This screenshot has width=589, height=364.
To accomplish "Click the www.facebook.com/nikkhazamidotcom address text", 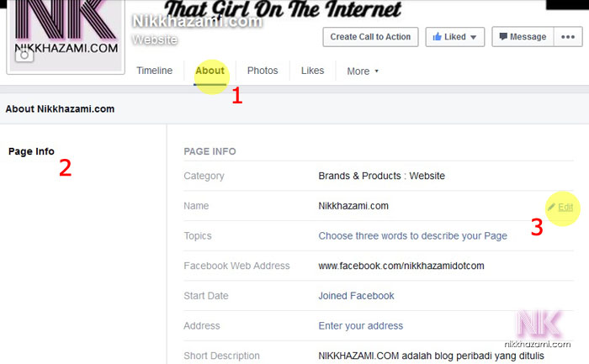I will pyautogui.click(x=401, y=266).
